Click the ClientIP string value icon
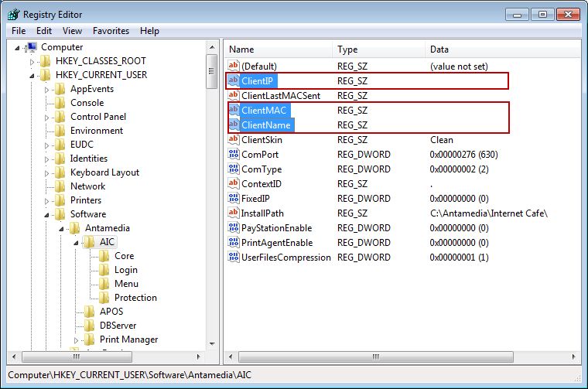 tap(233, 80)
